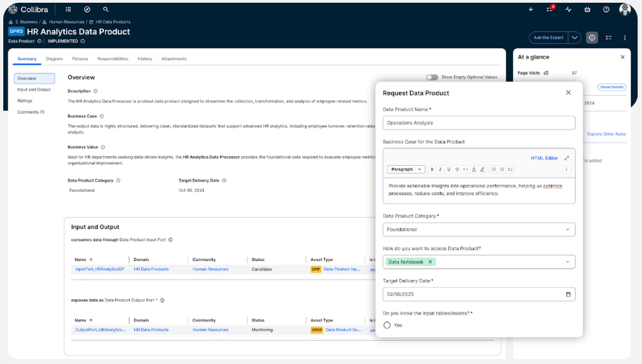642x364 pixels.
Task: Open the Responsibilities tab
Action: tap(113, 59)
